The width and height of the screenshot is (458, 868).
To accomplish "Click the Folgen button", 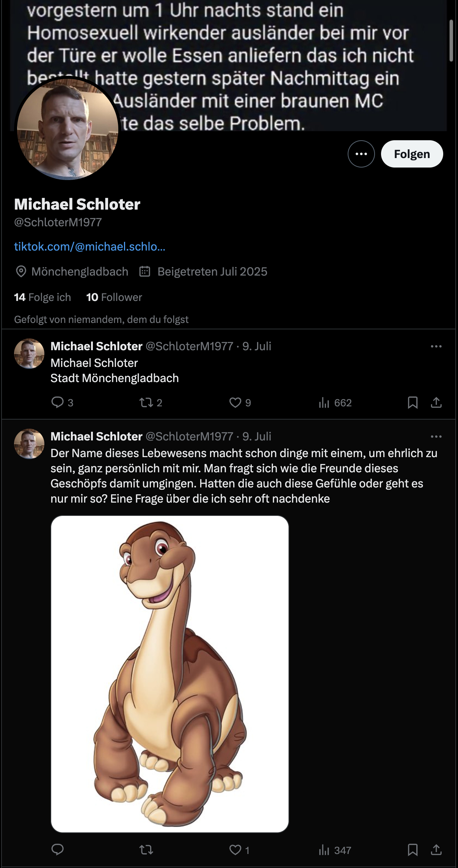I will [412, 154].
